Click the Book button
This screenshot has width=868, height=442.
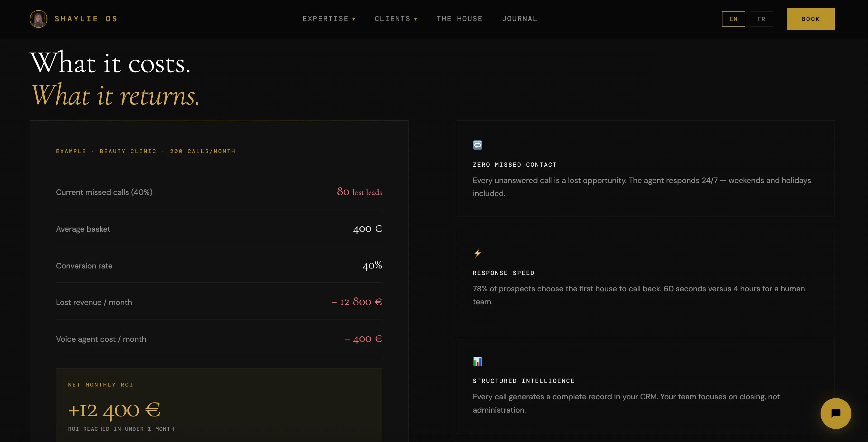pyautogui.click(x=811, y=19)
